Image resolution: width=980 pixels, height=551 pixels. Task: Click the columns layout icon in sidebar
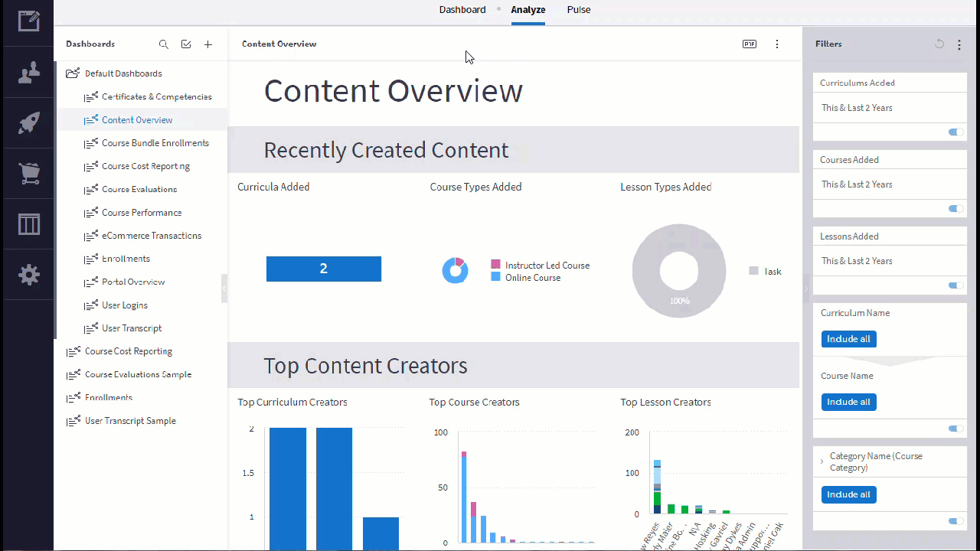(x=29, y=224)
